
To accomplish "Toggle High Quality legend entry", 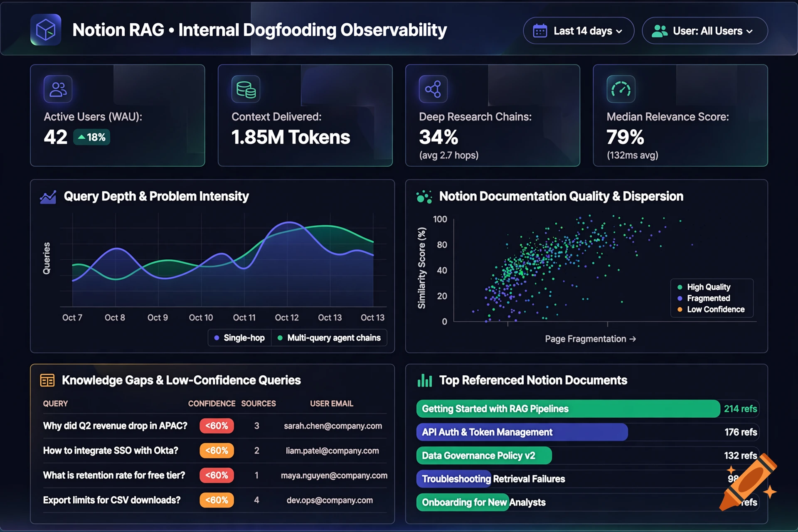I will pyautogui.click(x=704, y=287).
